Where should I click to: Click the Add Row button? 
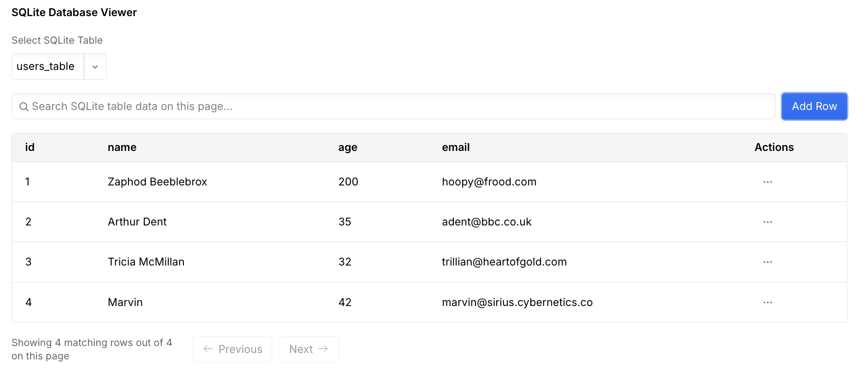click(814, 106)
